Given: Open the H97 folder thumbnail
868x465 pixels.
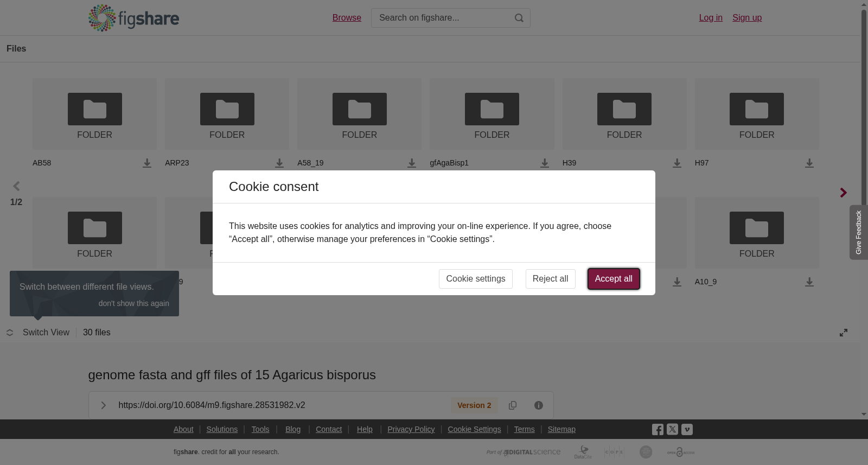Looking at the screenshot, I should (757, 114).
